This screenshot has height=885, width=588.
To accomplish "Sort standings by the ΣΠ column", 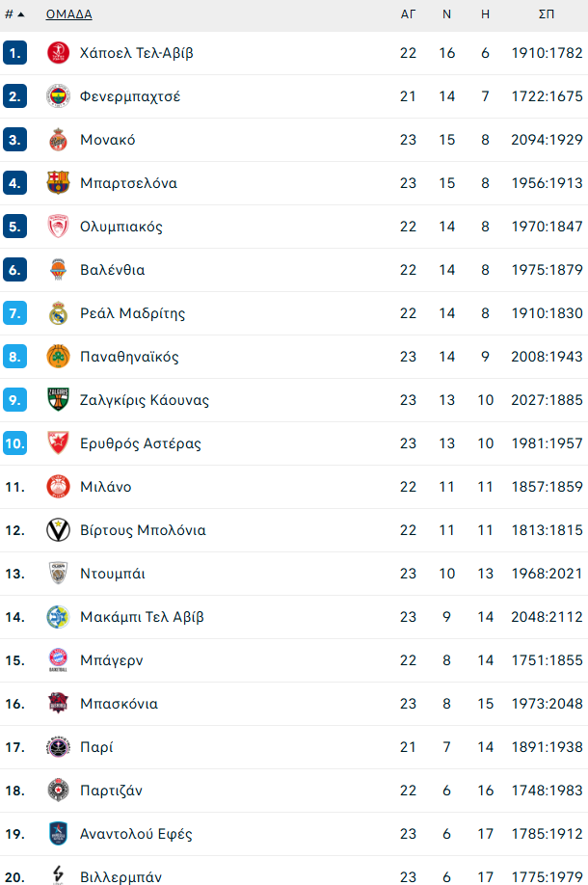I will pos(547,14).
